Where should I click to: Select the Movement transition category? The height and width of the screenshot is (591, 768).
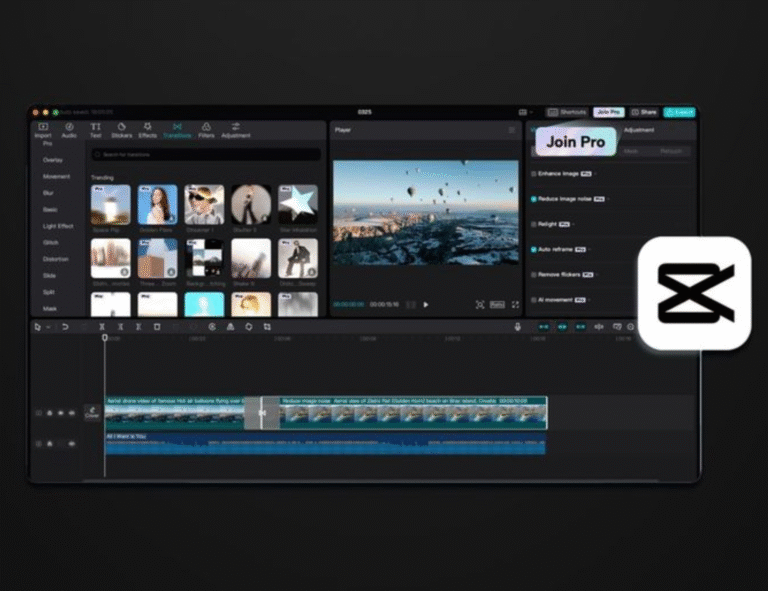(56, 176)
